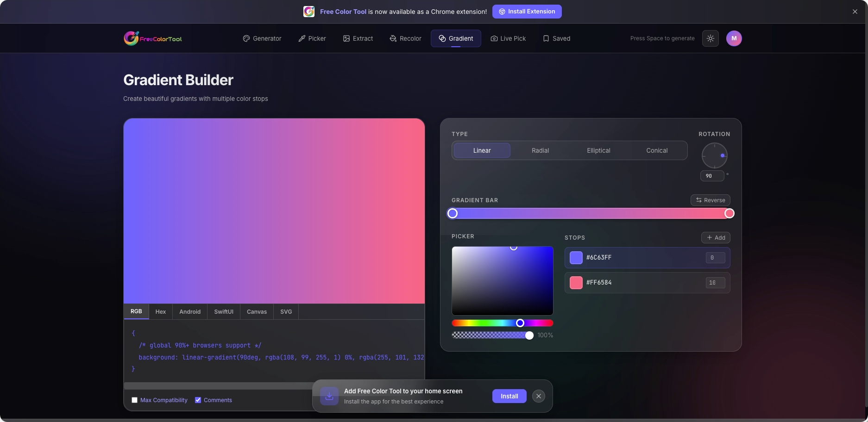This screenshot has width=868, height=422.
Task: Click the download icon in install prompt
Action: (329, 396)
